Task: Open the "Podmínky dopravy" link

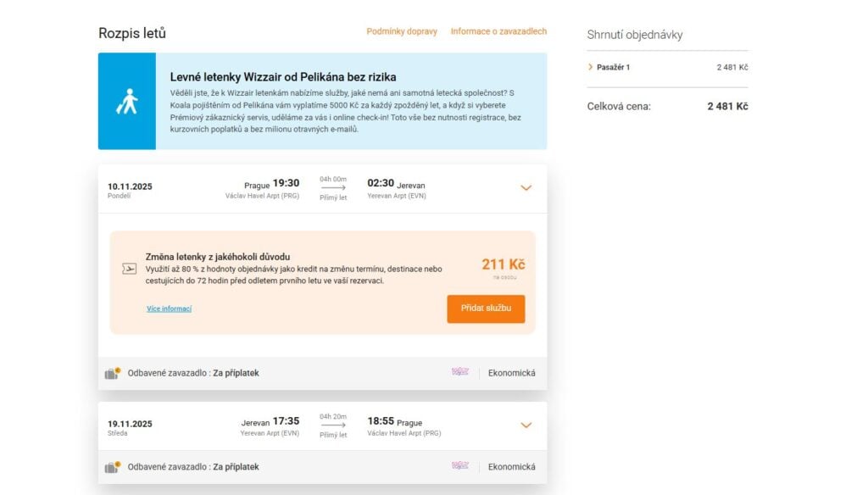Action: pyautogui.click(x=402, y=31)
